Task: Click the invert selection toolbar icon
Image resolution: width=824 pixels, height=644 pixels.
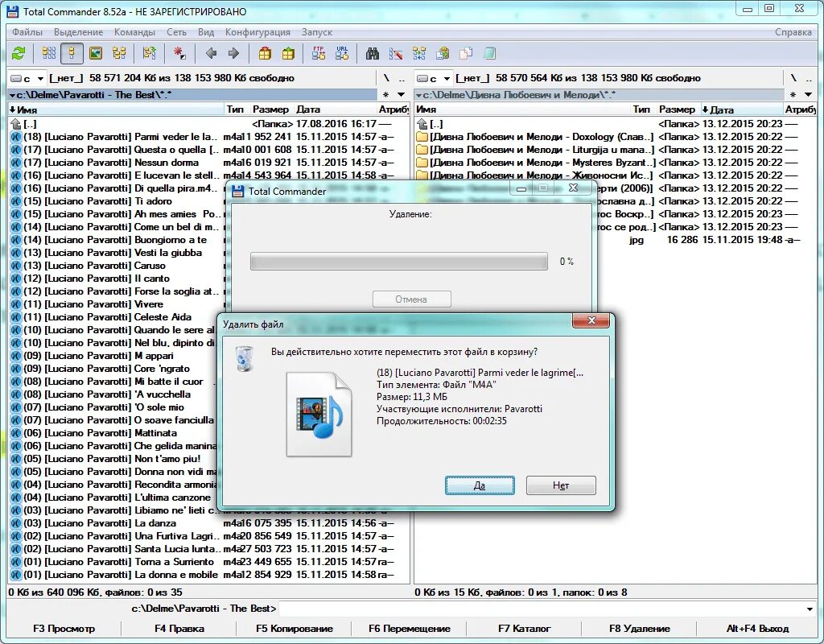Action: pyautogui.click(x=149, y=53)
